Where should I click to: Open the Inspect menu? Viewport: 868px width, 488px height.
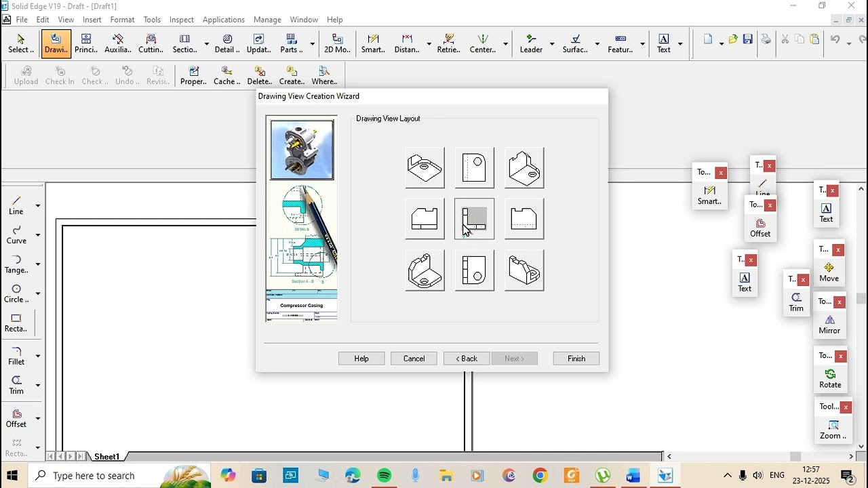pos(181,20)
